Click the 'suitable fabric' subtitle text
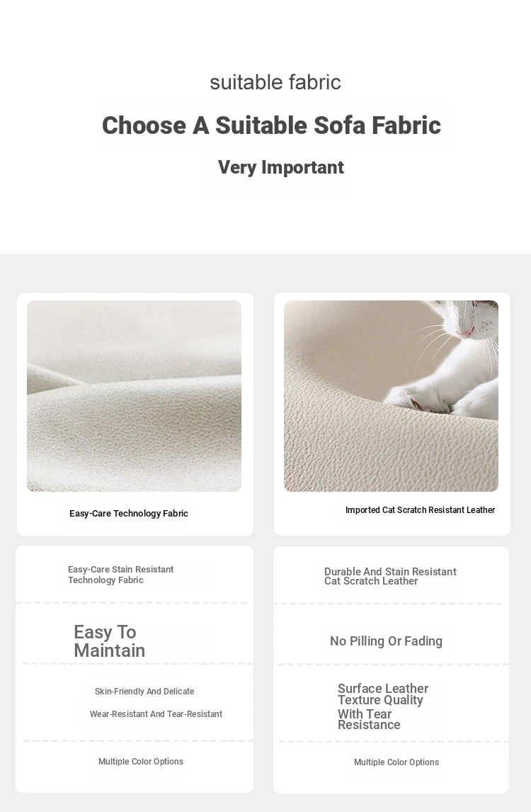The height and width of the screenshot is (812, 531). coord(275,81)
